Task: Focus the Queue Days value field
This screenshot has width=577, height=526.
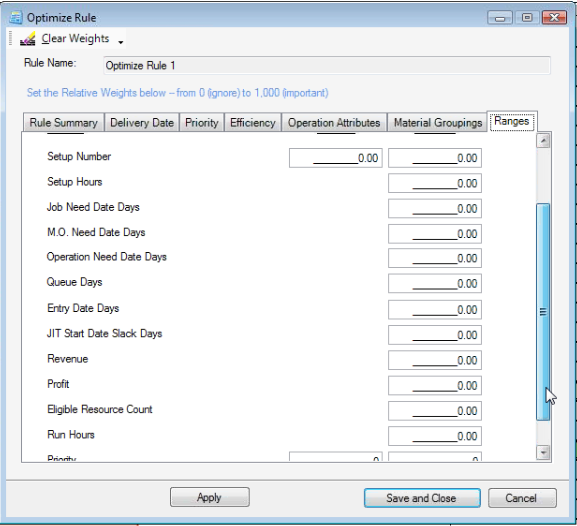Action: point(435,283)
